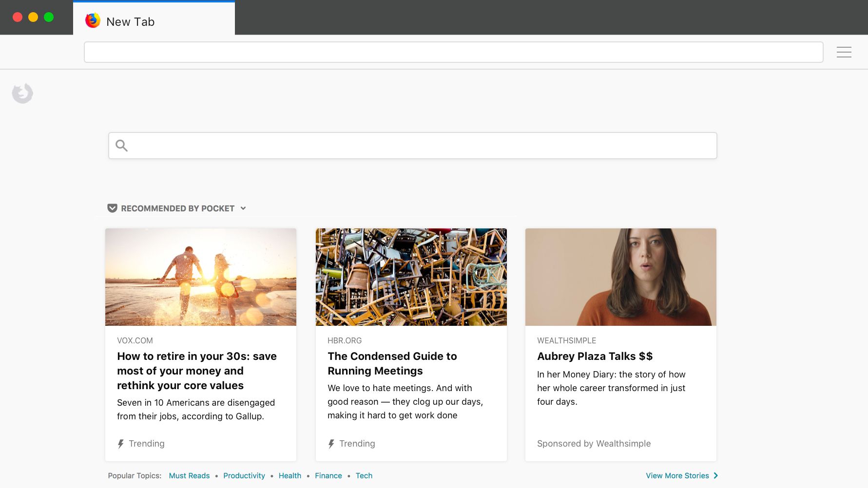This screenshot has height=488, width=868.
Task: Click the grey Firefox logo icon
Action: click(22, 94)
